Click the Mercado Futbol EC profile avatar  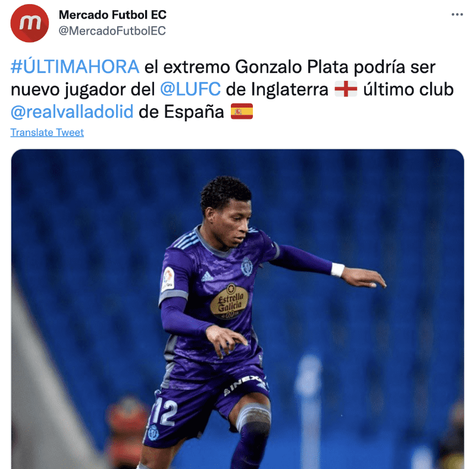[x=30, y=23]
